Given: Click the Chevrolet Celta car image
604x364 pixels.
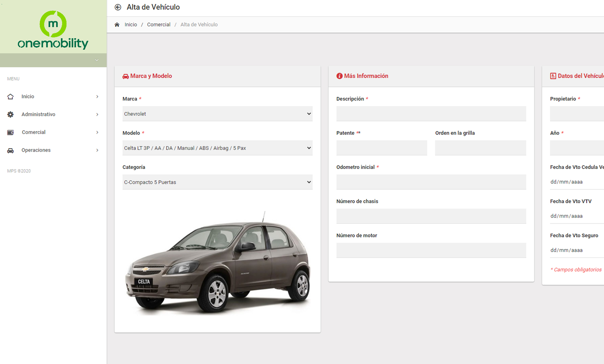Looking at the screenshot, I should coord(217,263).
